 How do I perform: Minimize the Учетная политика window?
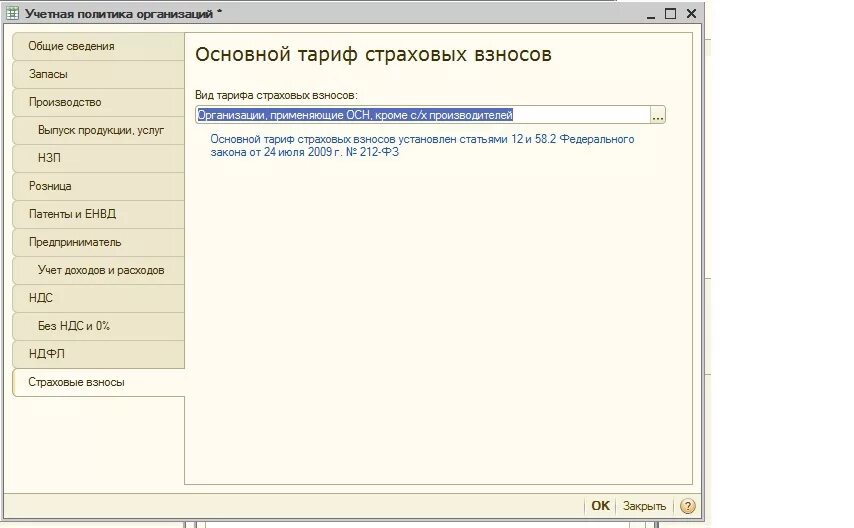pos(650,15)
